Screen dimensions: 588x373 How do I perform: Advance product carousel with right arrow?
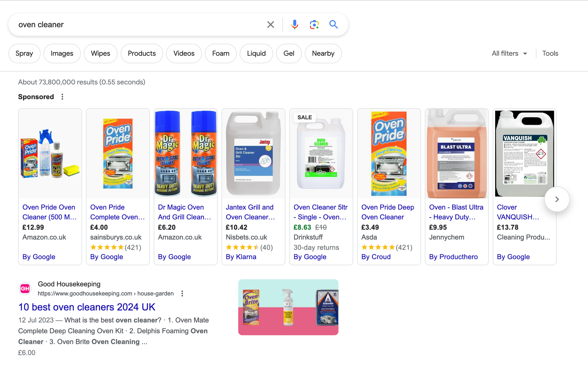[557, 199]
